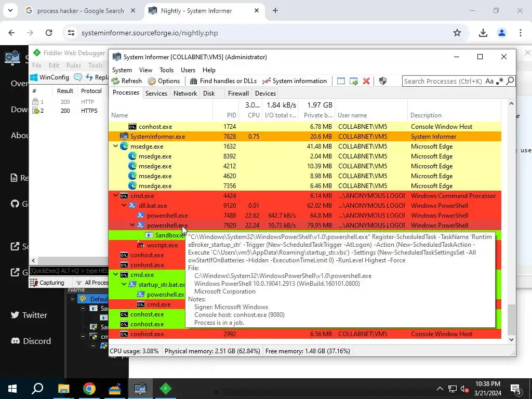
Task: Reload the page in Chrome
Action: tap(49, 33)
